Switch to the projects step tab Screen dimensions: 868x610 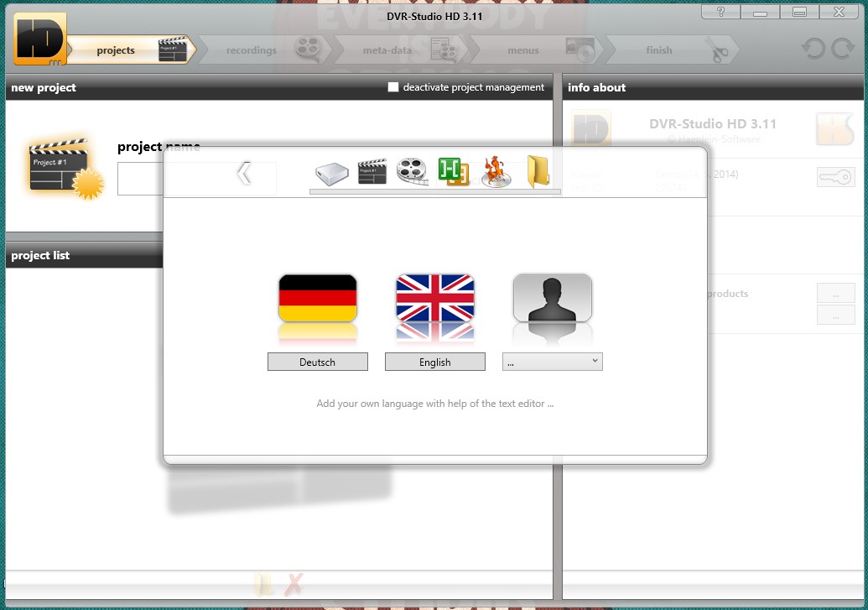(131, 50)
